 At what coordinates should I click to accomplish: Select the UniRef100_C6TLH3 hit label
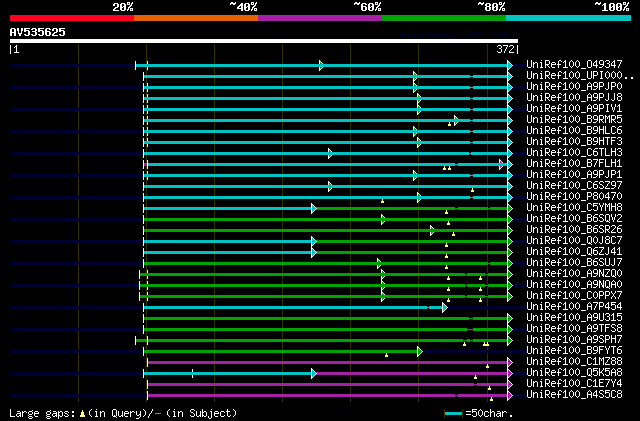coord(574,152)
